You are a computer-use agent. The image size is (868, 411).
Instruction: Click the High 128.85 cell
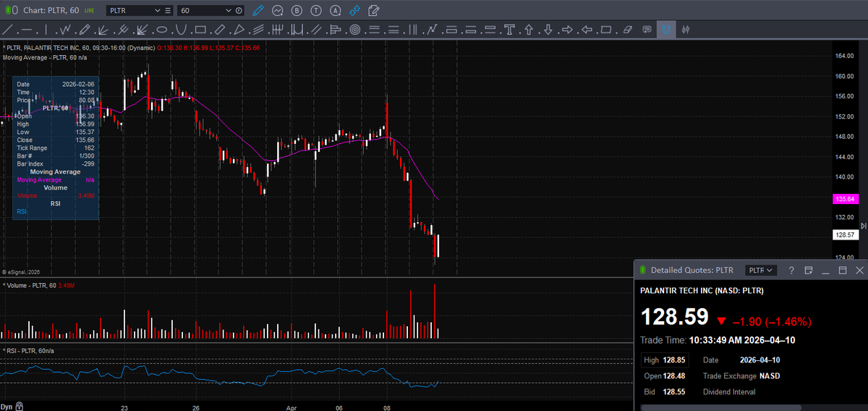(x=665, y=360)
